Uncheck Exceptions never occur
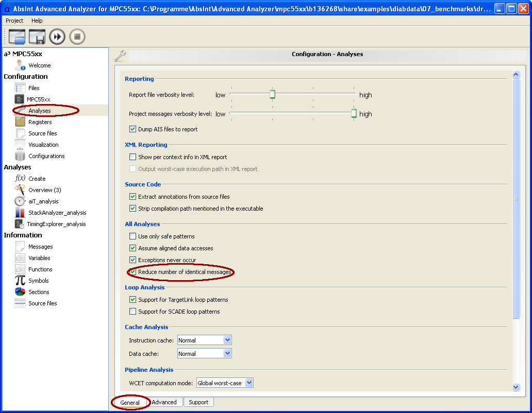The height and width of the screenshot is (413, 532). pos(132,260)
